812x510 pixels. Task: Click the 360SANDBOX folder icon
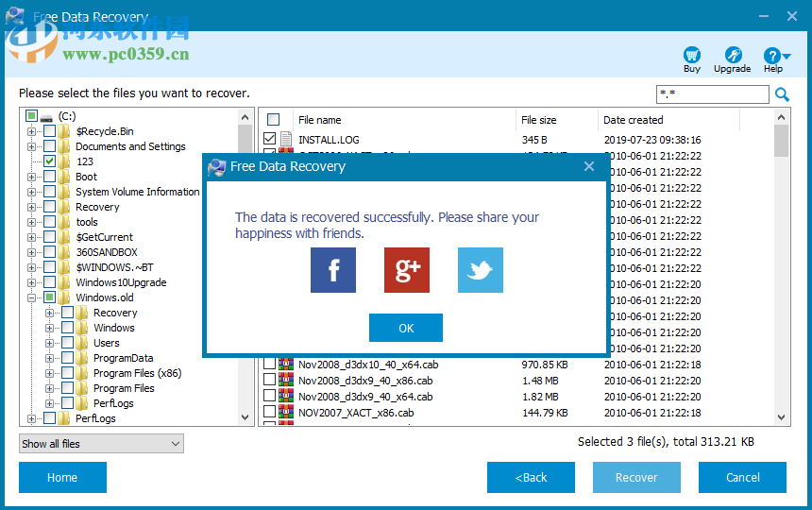pyautogui.click(x=64, y=252)
